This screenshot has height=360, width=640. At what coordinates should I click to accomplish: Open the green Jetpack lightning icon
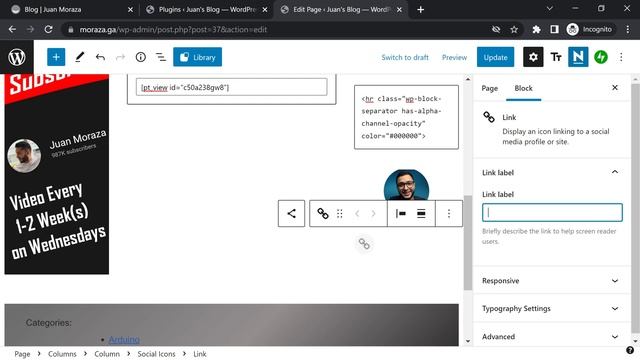[601, 57]
